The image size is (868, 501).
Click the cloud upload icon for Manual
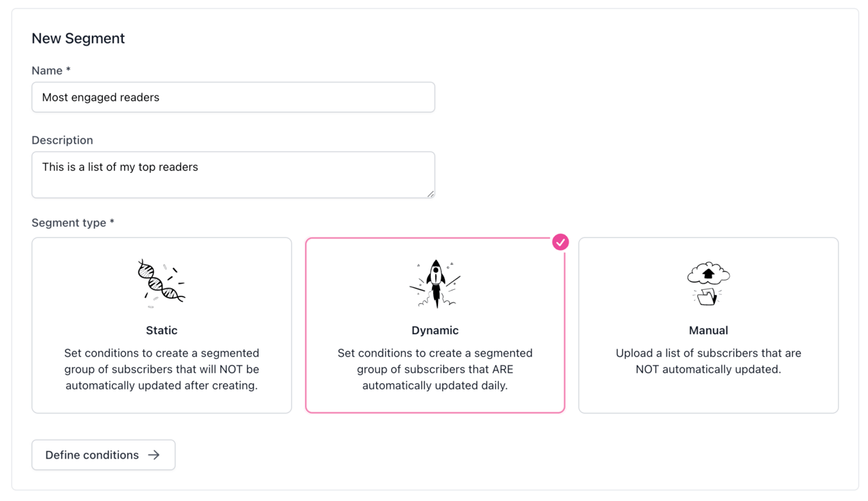[708, 284]
